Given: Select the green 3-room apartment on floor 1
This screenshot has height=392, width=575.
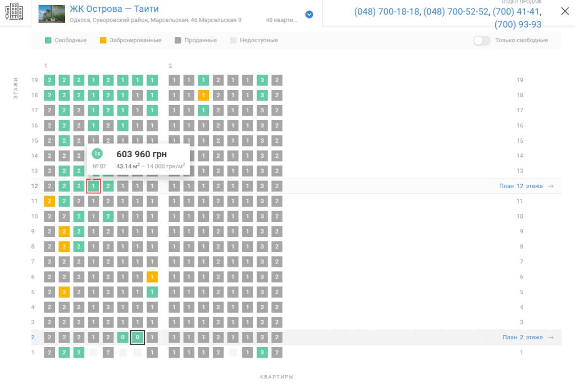Looking at the screenshot, I should 262,353.
